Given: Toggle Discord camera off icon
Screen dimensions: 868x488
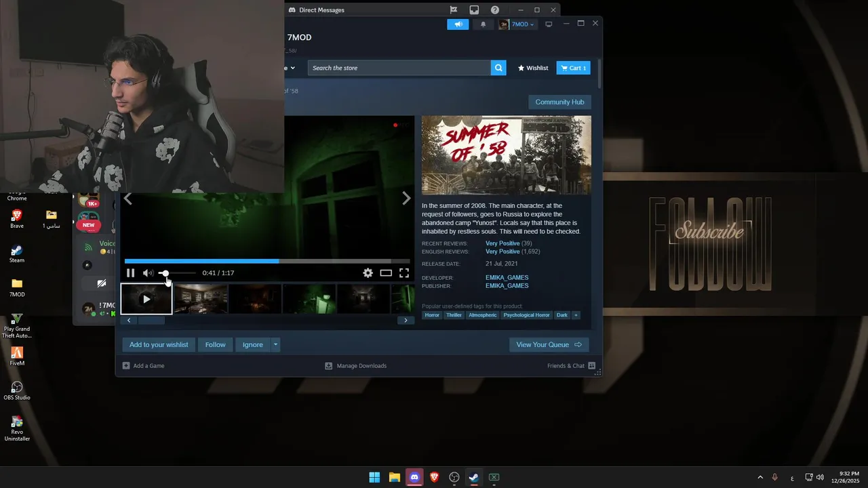Looking at the screenshot, I should point(101,283).
